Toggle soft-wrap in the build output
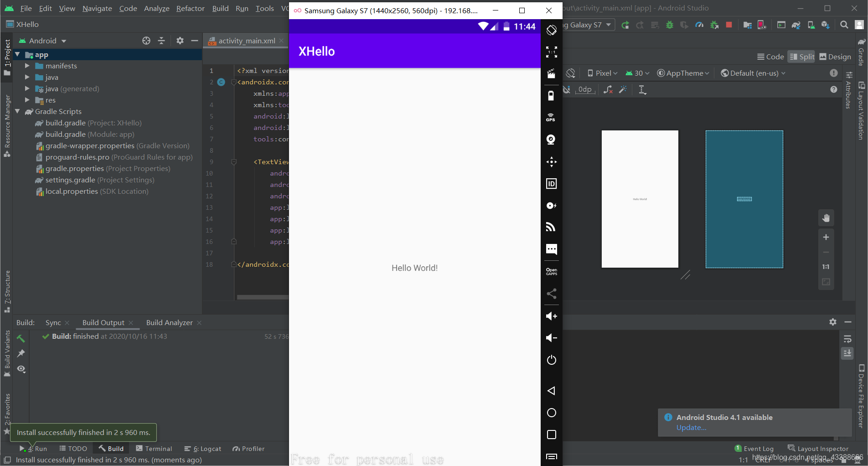The width and height of the screenshot is (868, 466). click(847, 339)
